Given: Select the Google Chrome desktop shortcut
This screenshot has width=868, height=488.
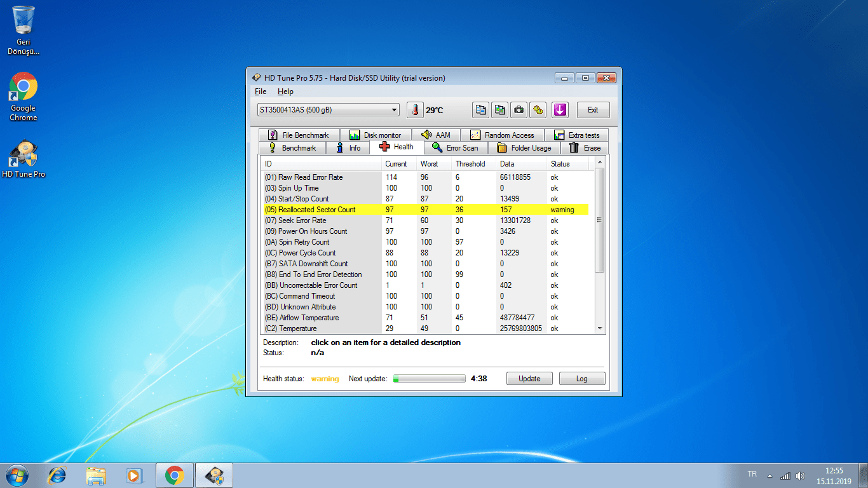Looking at the screenshot, I should click(x=24, y=97).
